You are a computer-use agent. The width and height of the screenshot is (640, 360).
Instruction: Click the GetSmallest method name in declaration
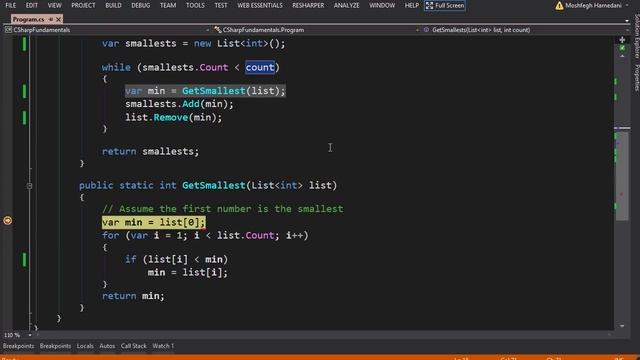(213, 185)
